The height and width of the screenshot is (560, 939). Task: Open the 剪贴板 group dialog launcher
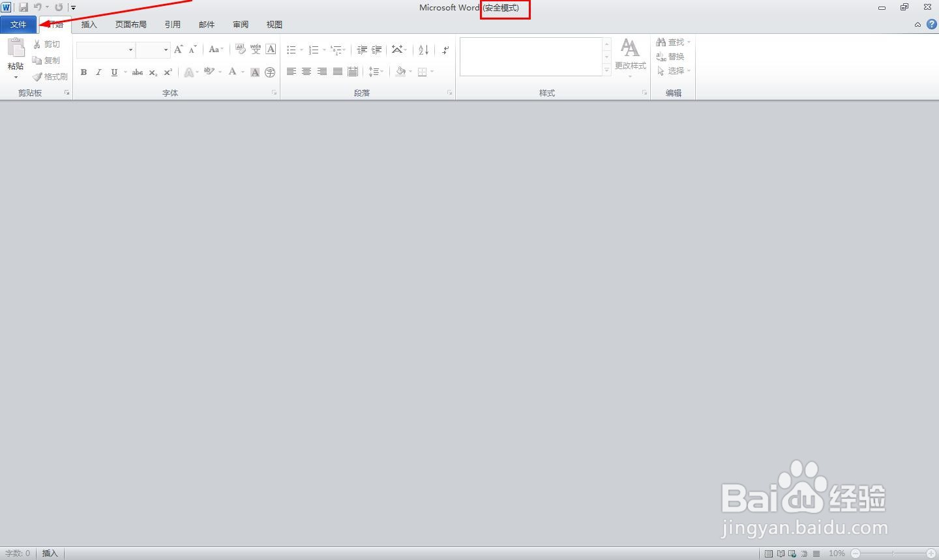click(x=67, y=93)
